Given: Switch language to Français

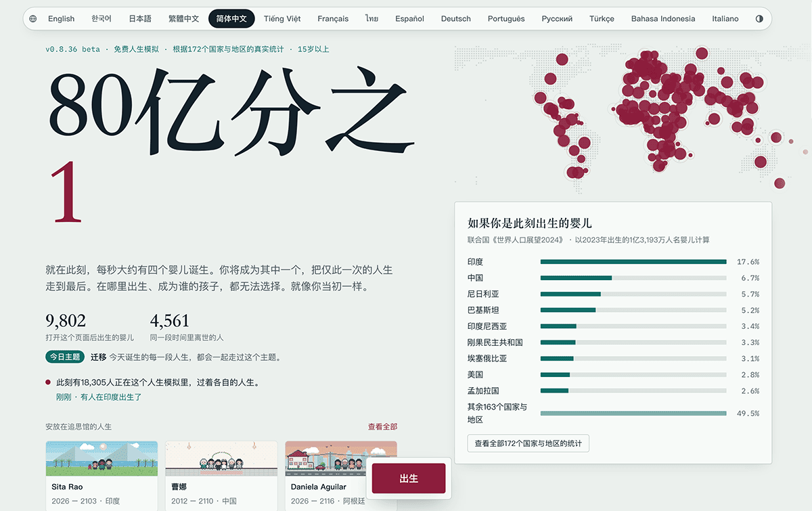Looking at the screenshot, I should tap(333, 19).
